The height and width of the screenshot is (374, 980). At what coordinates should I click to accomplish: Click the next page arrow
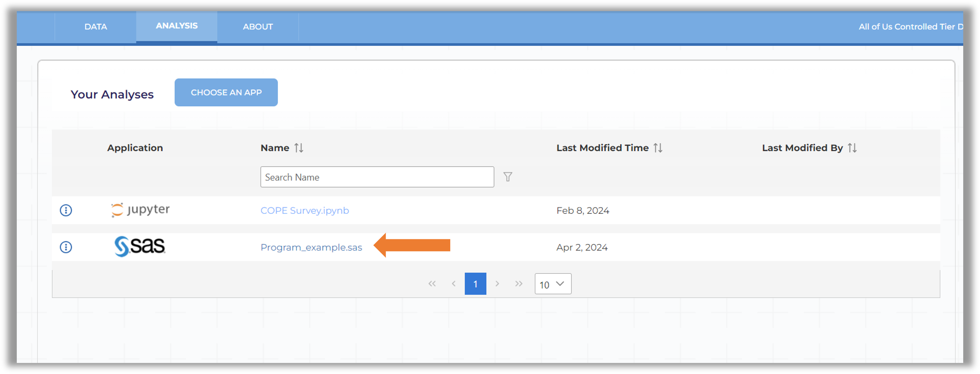497,284
